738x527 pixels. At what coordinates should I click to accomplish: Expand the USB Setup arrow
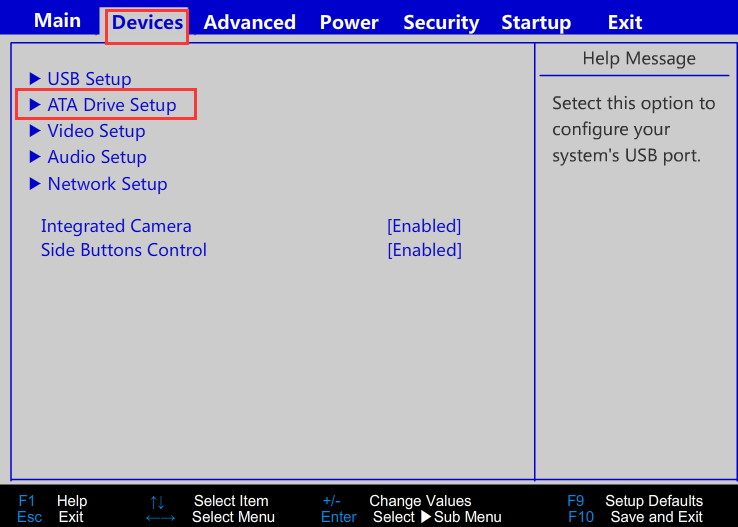(x=35, y=78)
